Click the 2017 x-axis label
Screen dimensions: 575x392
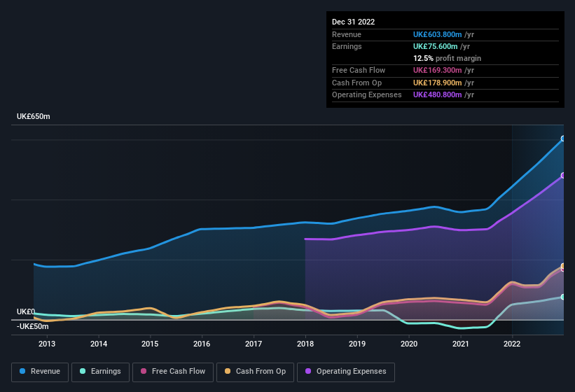(x=254, y=344)
